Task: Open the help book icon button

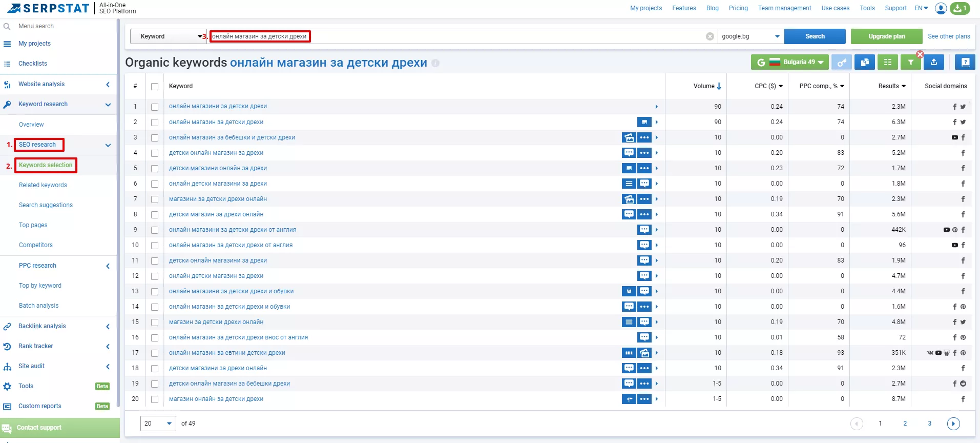Action: 965,62
